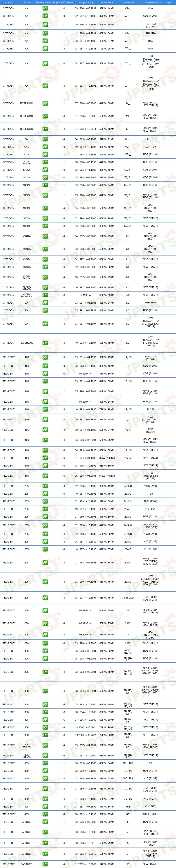Click the BX model cell
This screenshot has height=868, width=176.
(x=27, y=139)
